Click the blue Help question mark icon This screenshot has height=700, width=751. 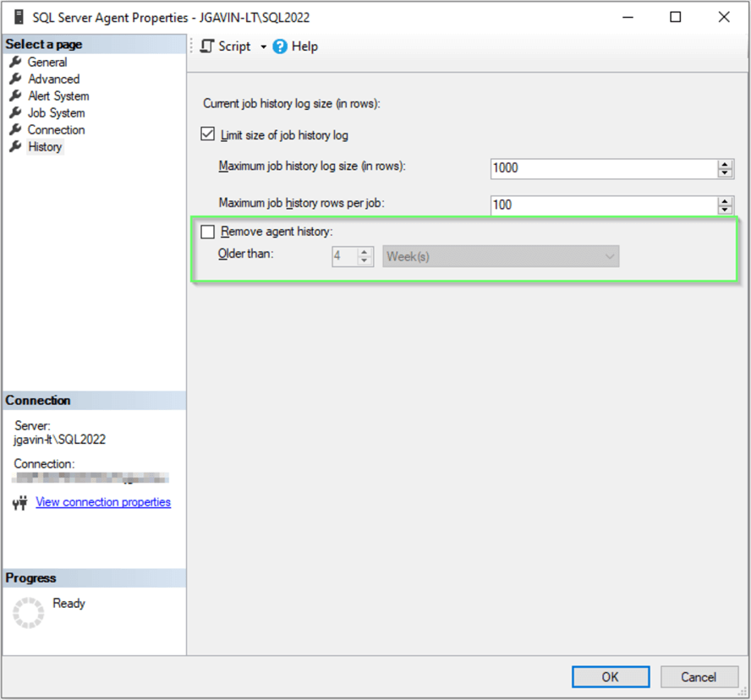click(x=280, y=46)
